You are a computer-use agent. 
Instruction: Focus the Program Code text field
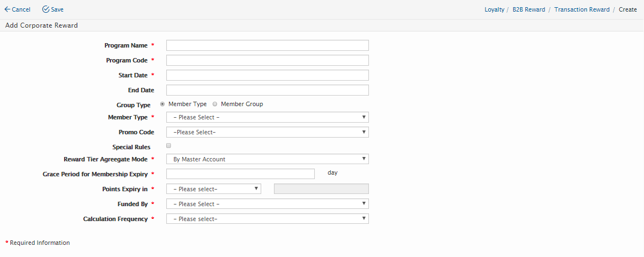tap(267, 60)
